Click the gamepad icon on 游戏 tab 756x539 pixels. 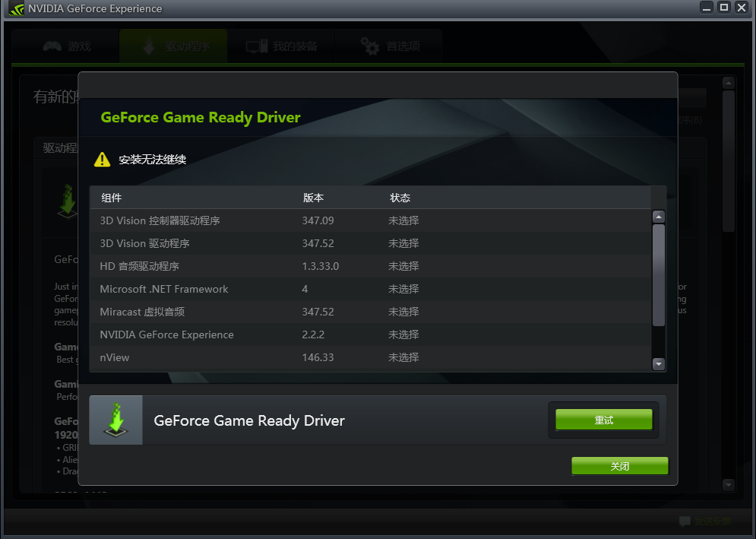pos(52,46)
